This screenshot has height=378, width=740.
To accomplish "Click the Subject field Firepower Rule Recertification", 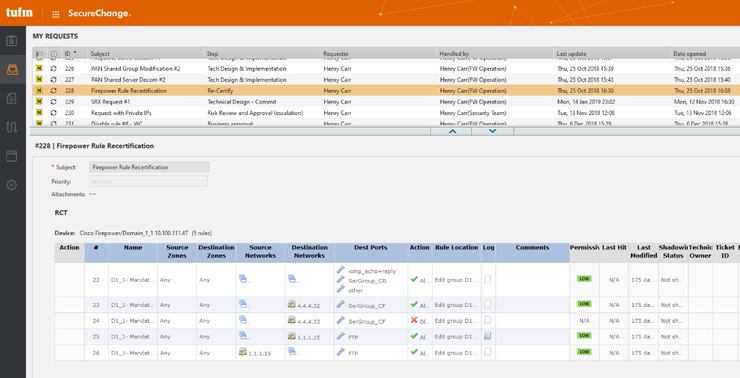I will pyautogui.click(x=149, y=167).
